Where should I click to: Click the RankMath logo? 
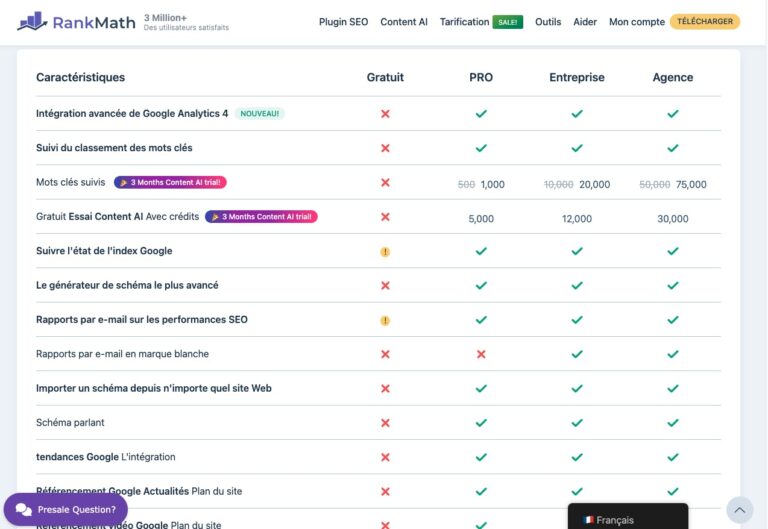pyautogui.click(x=76, y=22)
